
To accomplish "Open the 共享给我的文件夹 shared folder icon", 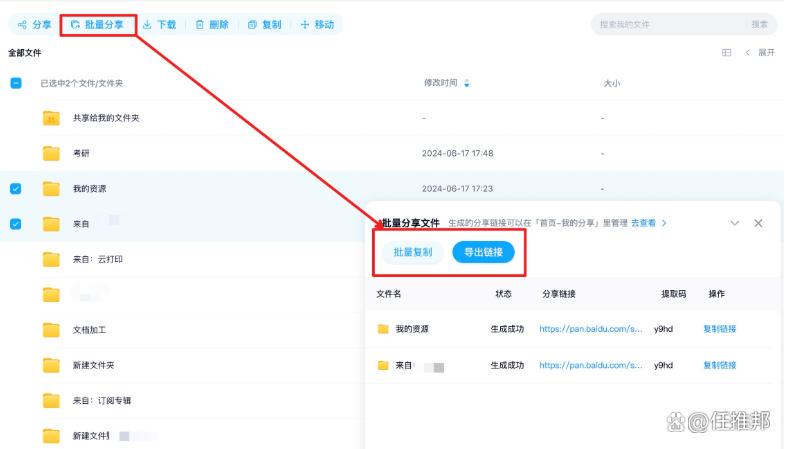I will (x=51, y=118).
